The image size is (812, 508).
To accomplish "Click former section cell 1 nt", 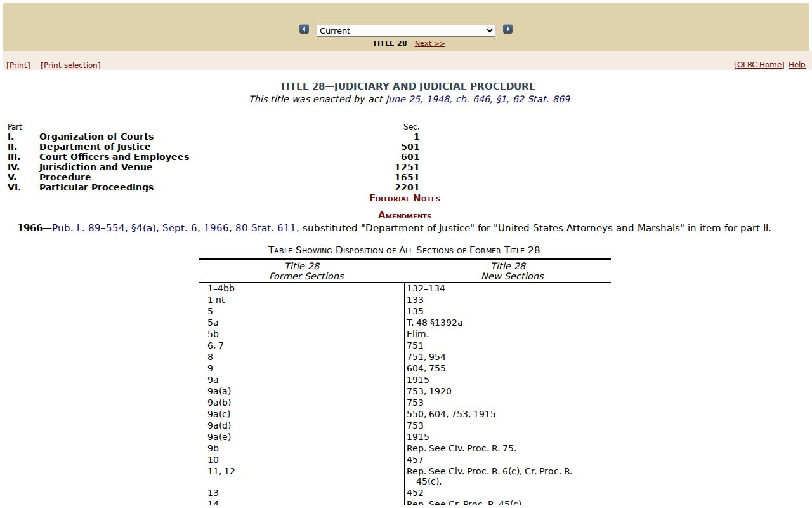I will click(x=216, y=300).
